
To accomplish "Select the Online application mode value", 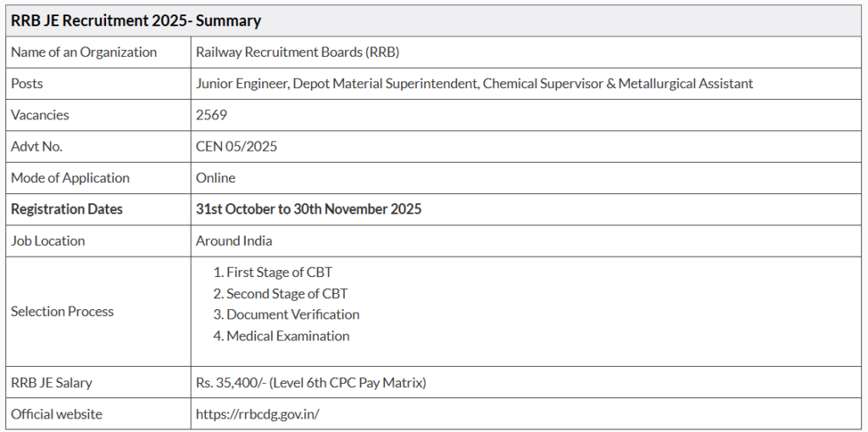I will [x=215, y=178].
